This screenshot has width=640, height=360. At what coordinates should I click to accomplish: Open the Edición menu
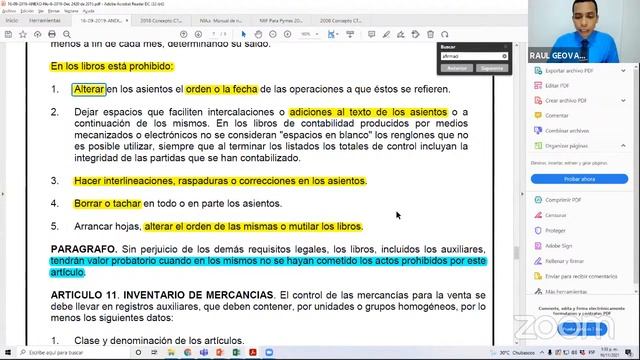pos(27,11)
